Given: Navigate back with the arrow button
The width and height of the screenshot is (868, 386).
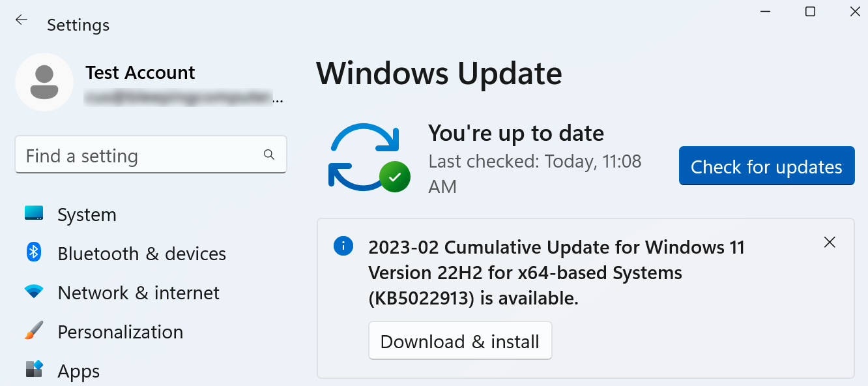Looking at the screenshot, I should point(21,20).
